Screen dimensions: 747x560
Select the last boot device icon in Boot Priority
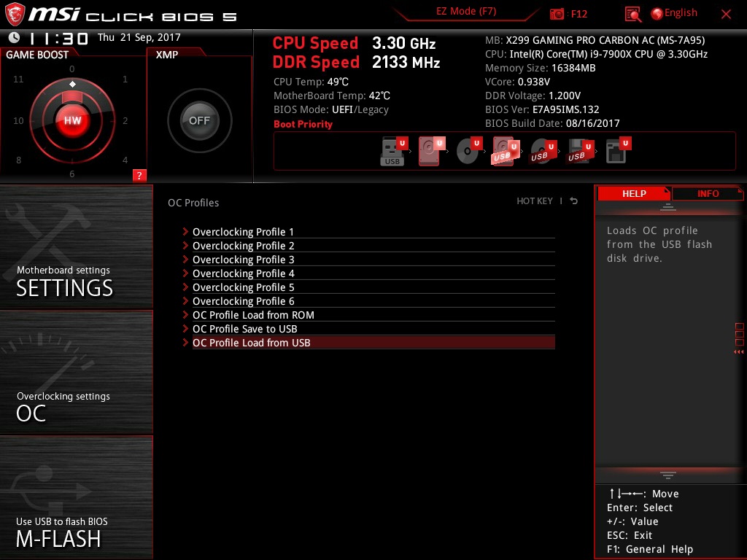coord(617,151)
